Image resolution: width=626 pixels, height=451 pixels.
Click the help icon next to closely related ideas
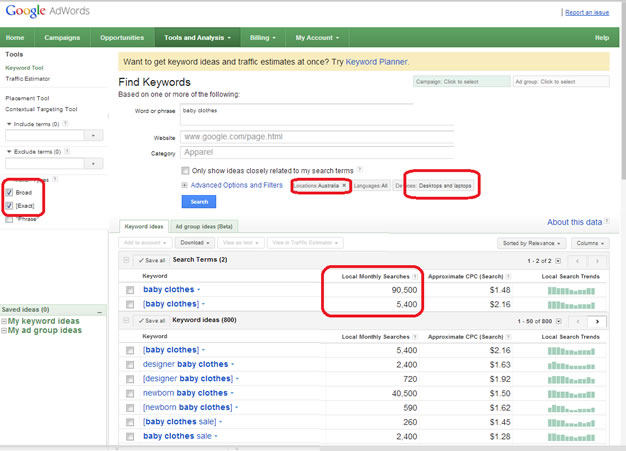click(359, 170)
